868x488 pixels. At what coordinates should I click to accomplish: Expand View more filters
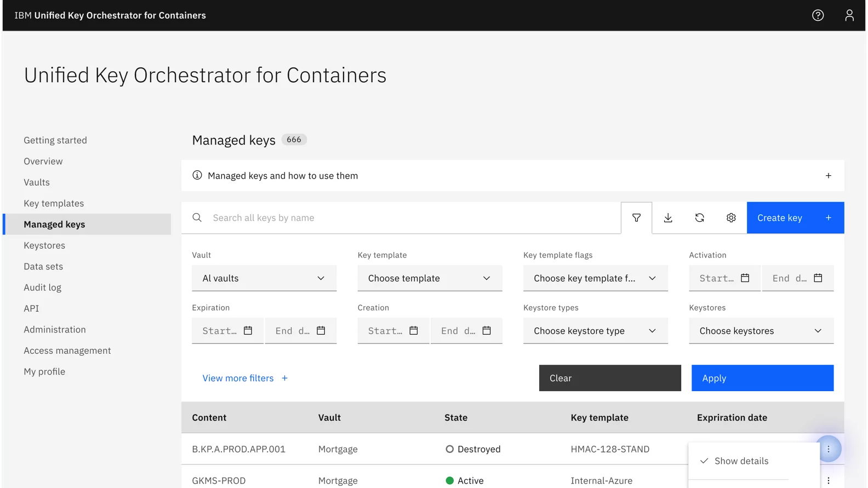(245, 378)
